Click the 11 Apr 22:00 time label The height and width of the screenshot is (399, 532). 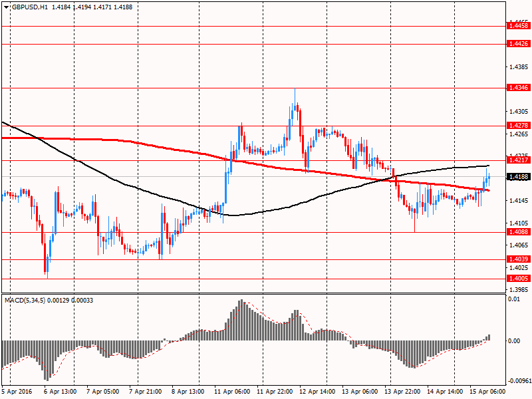click(x=275, y=392)
